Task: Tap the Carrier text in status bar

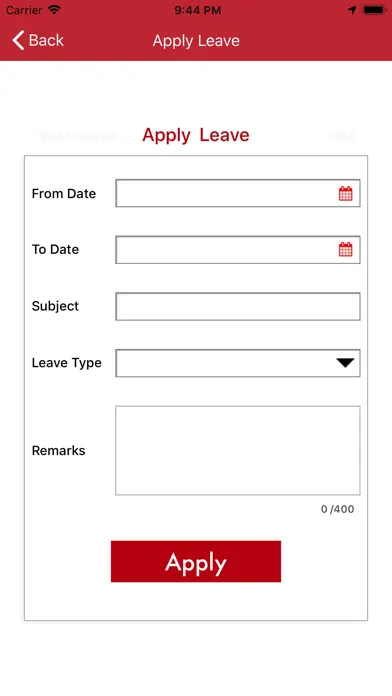Action: click(24, 10)
